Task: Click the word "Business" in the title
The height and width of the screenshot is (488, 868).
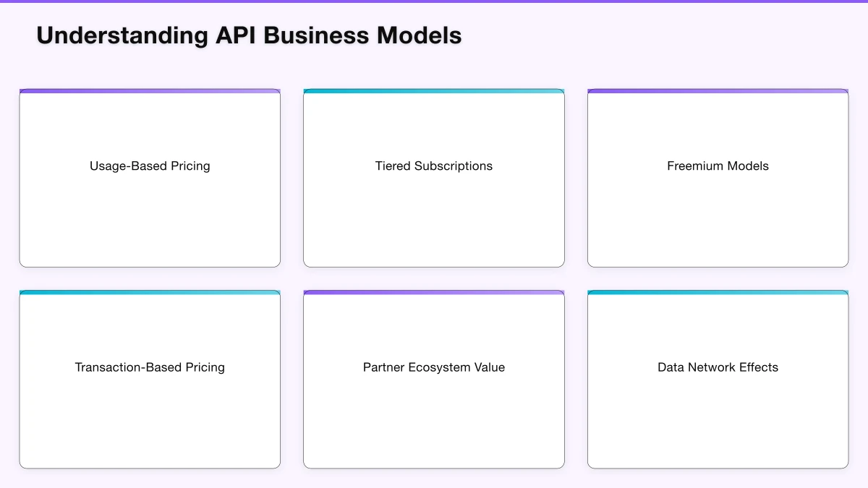Action: point(316,35)
